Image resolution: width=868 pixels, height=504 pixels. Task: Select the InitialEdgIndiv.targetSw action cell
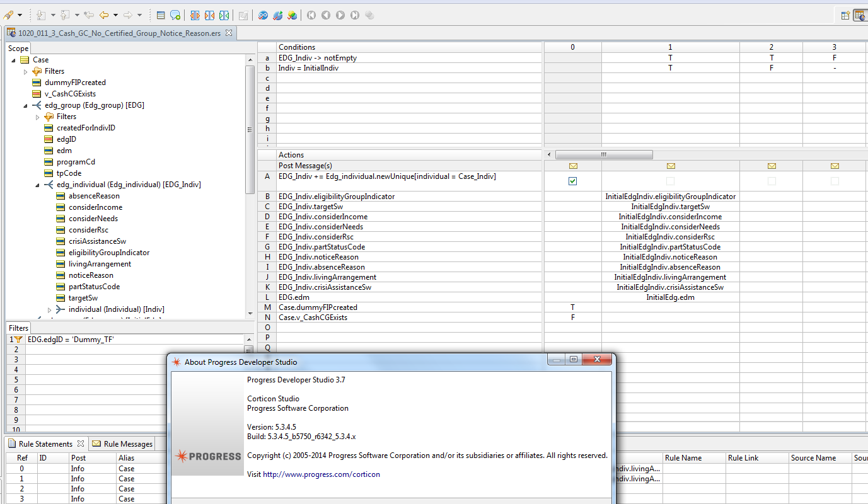coord(671,207)
